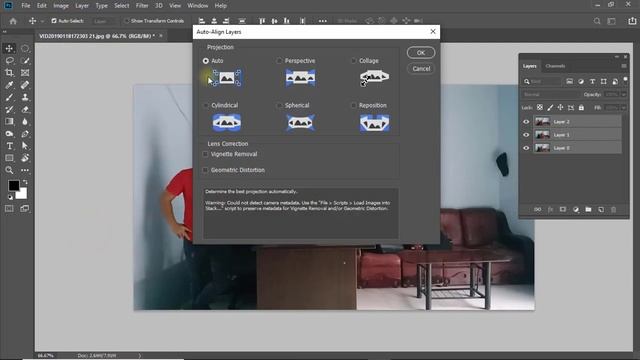Select the Spherical projection option
Image resolution: width=640 pixels, height=360 pixels.
[279, 105]
